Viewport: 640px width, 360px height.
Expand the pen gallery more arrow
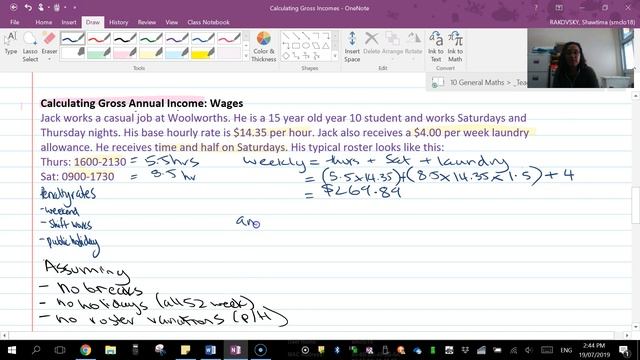(x=246, y=56)
